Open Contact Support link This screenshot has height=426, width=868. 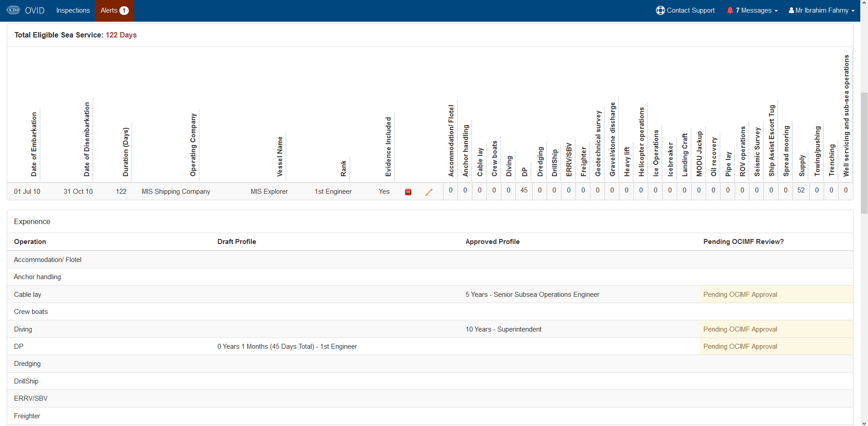point(685,10)
